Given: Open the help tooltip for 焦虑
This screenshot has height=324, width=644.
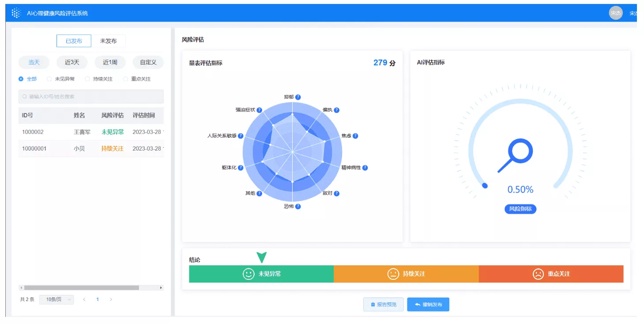Looking at the screenshot, I should click(355, 136).
